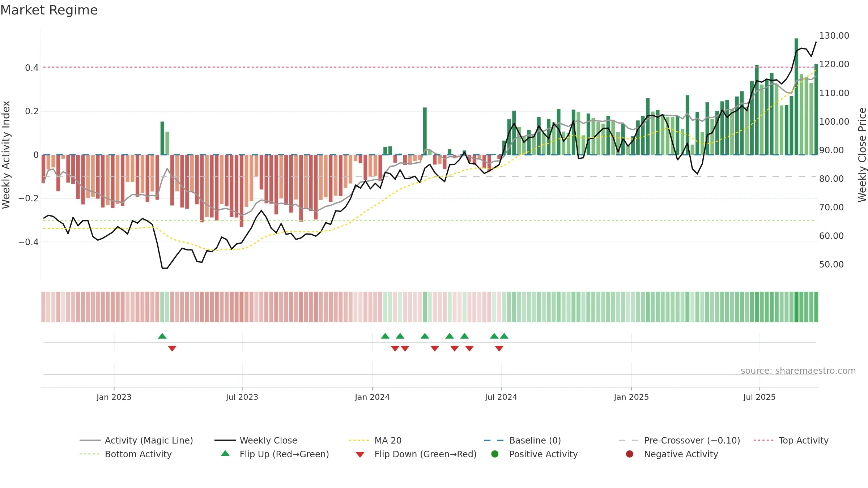Click the isolated tall green bar in March 2024
868x488 pixels.
(425, 131)
